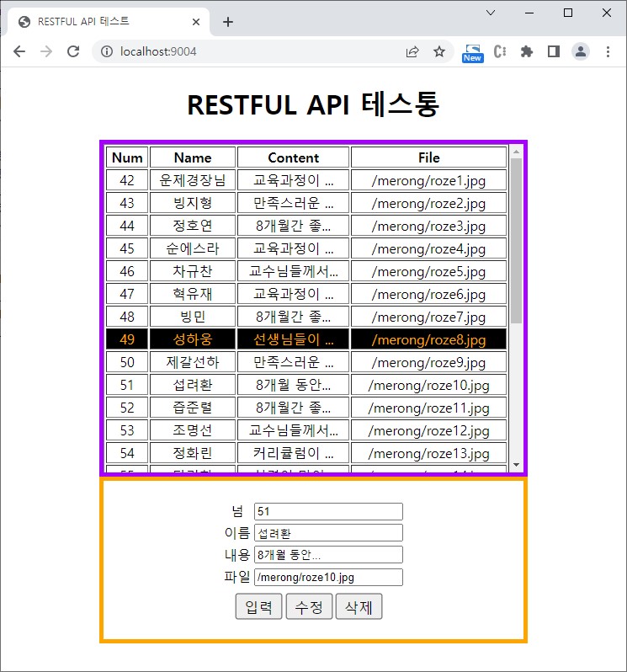This screenshot has height=672, width=627.
Task: Click the forward navigation arrow
Action: point(46,52)
